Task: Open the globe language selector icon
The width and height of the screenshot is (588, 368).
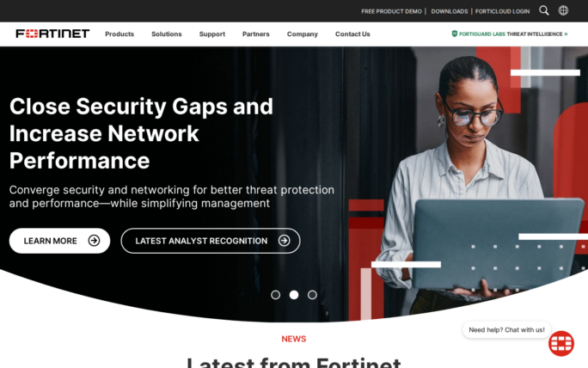Action: coord(563,10)
